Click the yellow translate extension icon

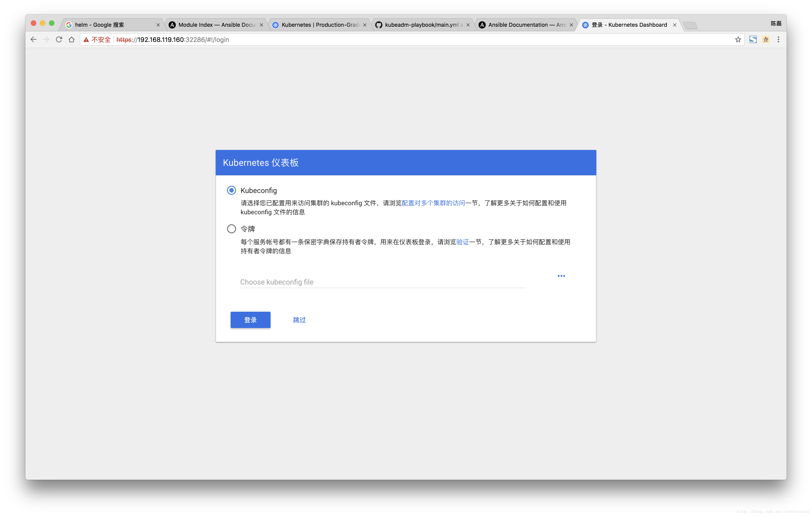[766, 39]
